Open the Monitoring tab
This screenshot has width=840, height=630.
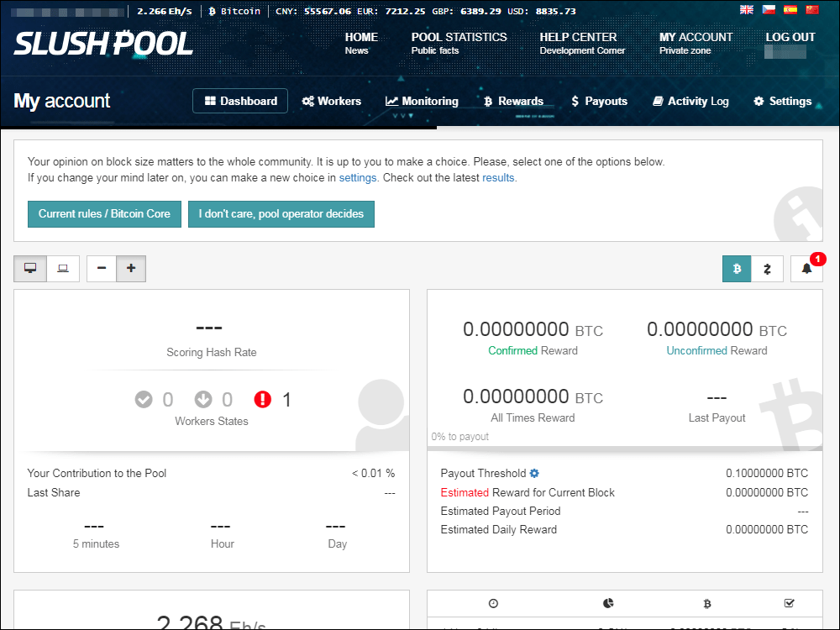click(x=422, y=101)
